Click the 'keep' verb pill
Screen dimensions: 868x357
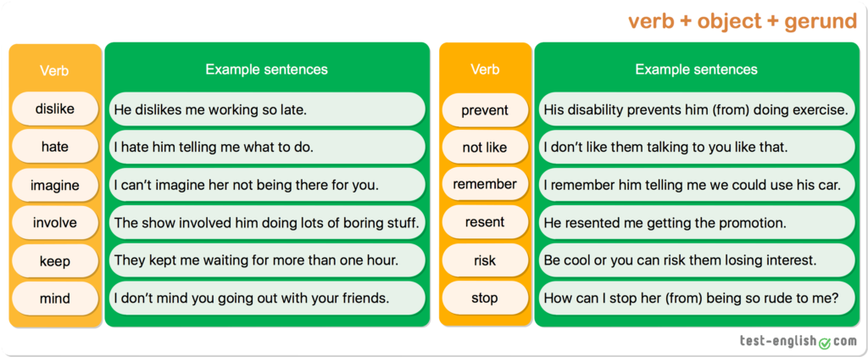click(55, 260)
